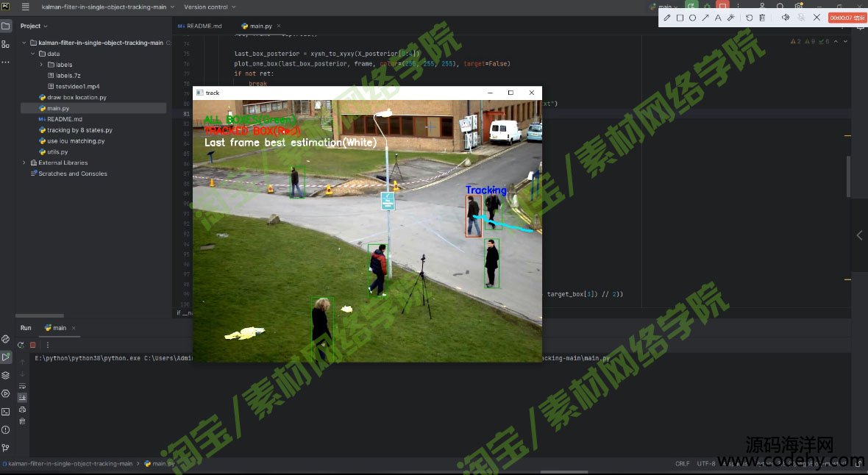Close the recorder annotation toolbar
Viewport: 868px width, 475px height.
[817, 18]
